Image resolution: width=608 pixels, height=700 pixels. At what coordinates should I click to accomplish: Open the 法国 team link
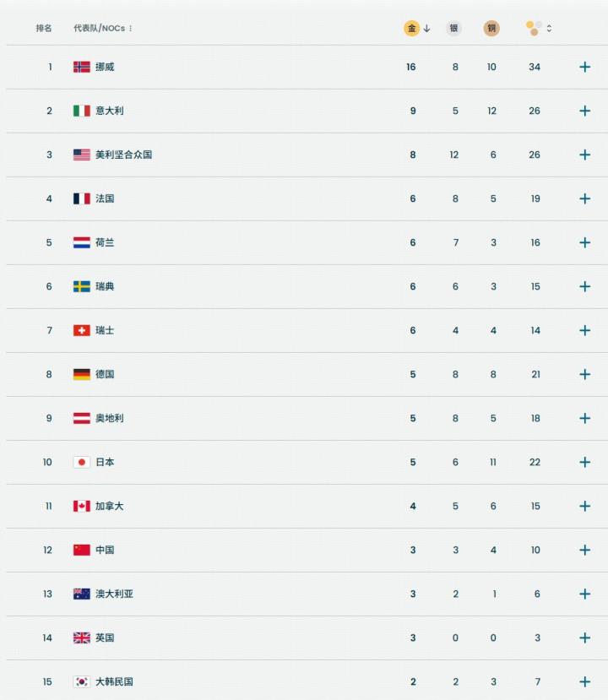[x=105, y=198]
